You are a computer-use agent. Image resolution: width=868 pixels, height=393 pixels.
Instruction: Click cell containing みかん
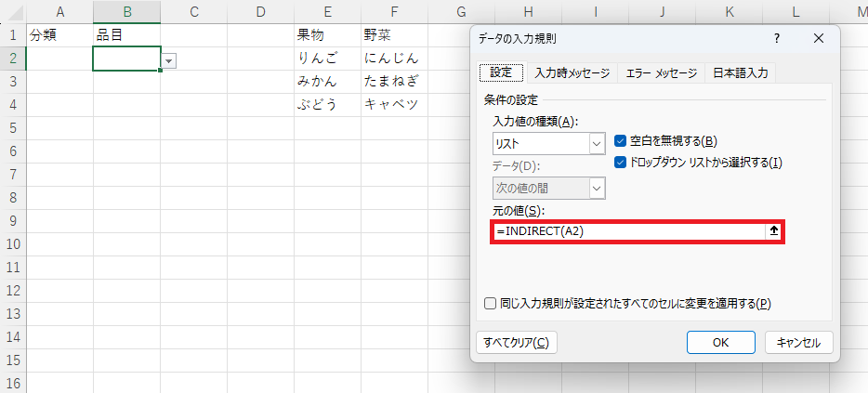click(x=328, y=82)
